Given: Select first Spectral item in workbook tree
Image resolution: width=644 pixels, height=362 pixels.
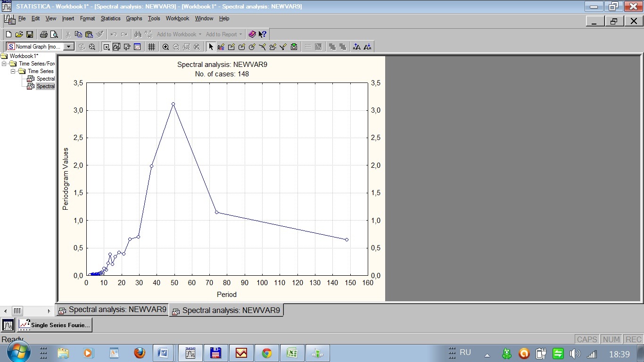Looking at the screenshot, I should (x=45, y=79).
